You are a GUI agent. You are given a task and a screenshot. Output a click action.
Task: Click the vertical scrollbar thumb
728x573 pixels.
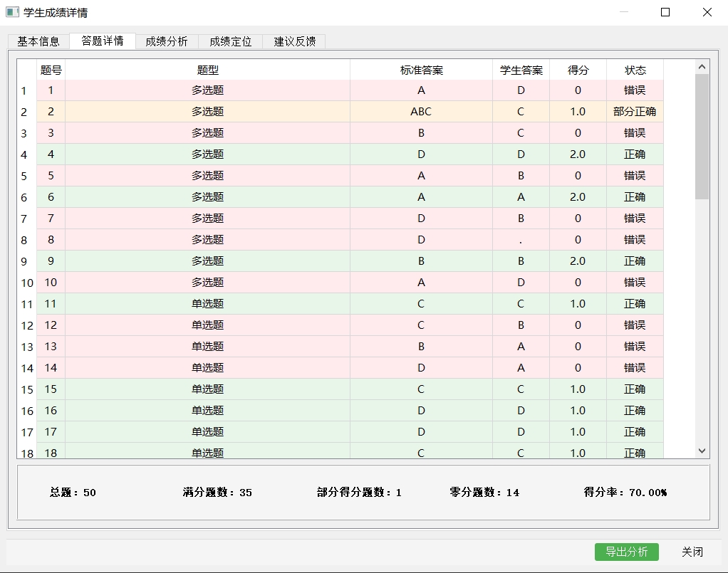702,135
